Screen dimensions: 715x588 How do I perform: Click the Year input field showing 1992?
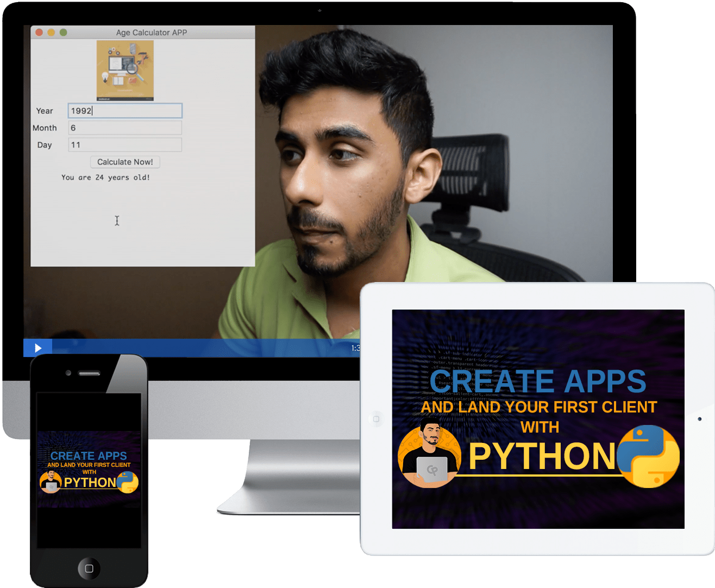click(x=125, y=111)
